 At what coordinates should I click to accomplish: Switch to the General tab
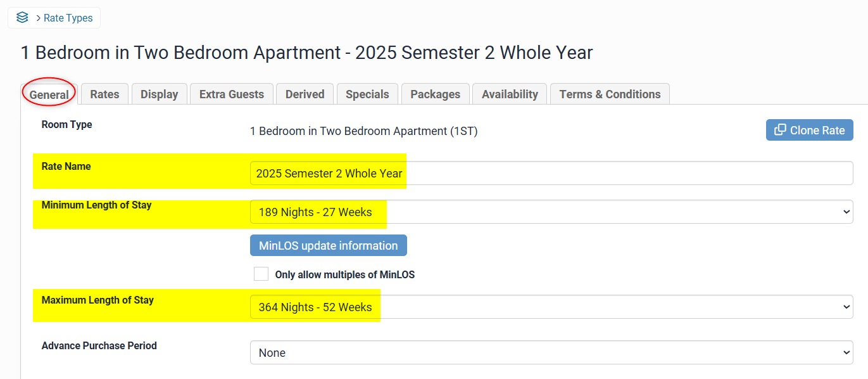point(49,94)
